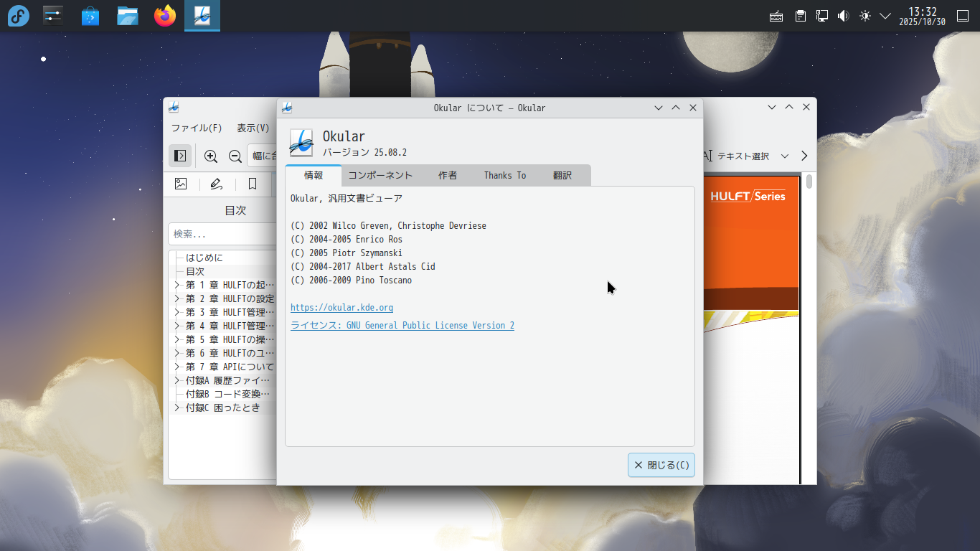Select the 付録B コード変換 contents entry
Screen dimensions: 980x551
pos(228,394)
